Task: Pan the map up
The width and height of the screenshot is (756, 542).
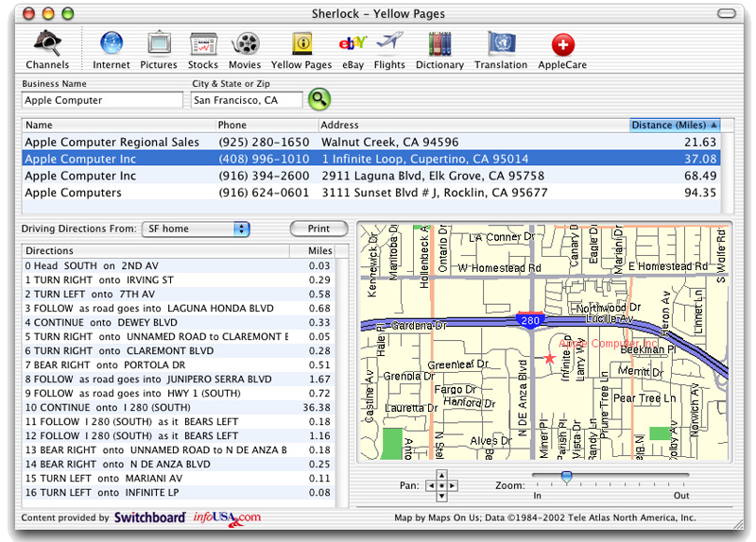Action: point(441,475)
